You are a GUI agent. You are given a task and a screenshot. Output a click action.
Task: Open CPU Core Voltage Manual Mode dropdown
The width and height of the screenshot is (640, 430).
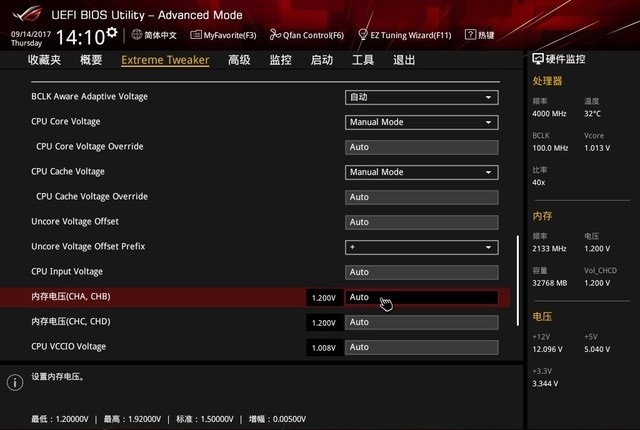[421, 122]
